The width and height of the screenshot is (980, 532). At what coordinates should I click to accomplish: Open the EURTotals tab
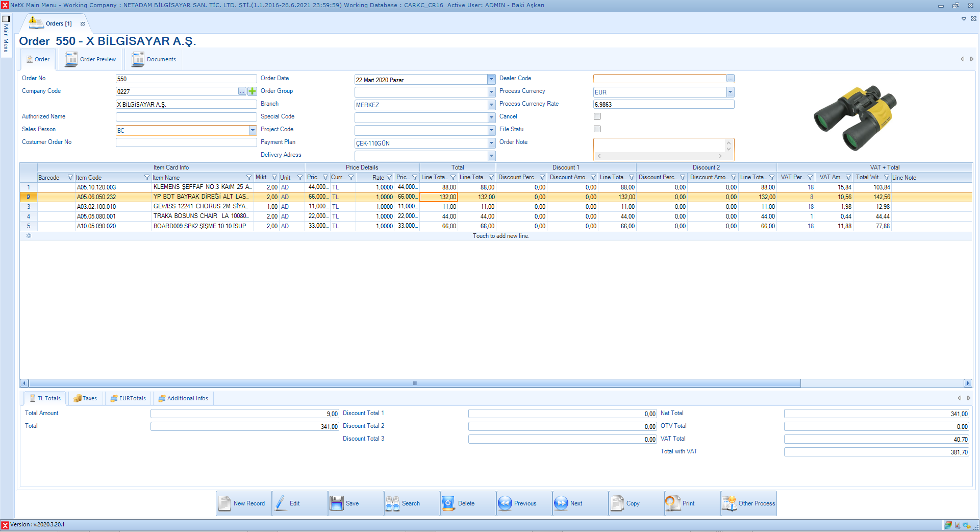128,398
